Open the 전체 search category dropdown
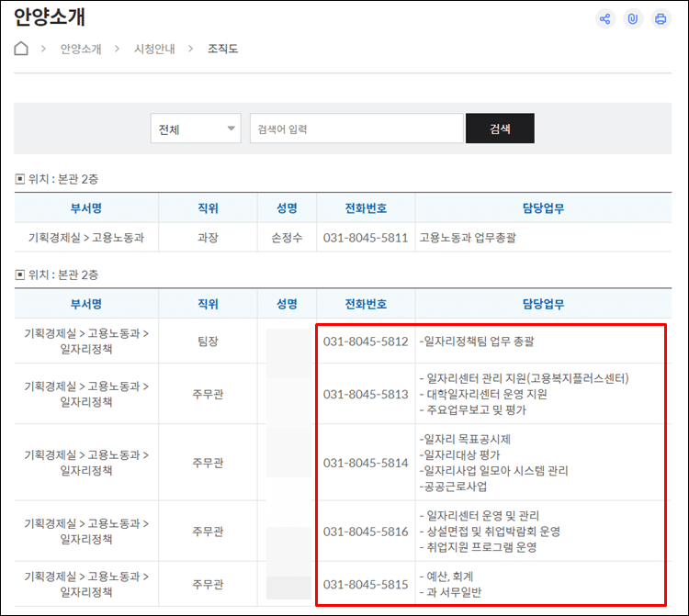The image size is (689, 616). coord(196,129)
